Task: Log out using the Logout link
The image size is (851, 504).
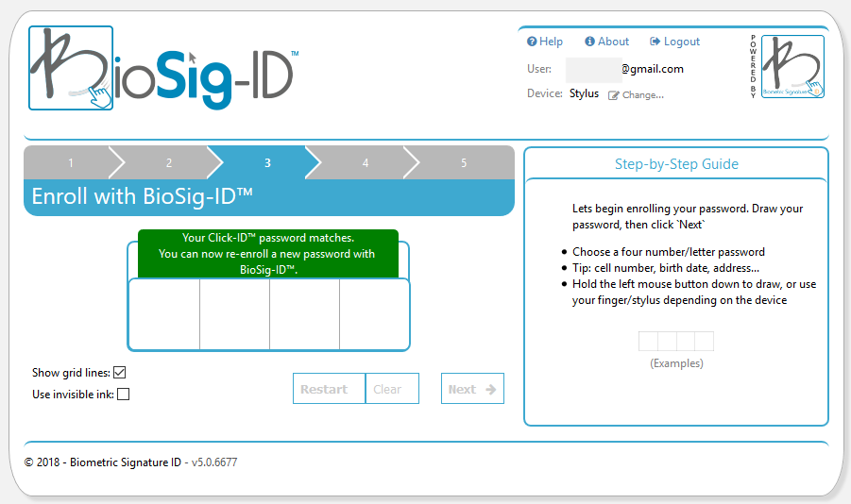Action: [x=674, y=42]
